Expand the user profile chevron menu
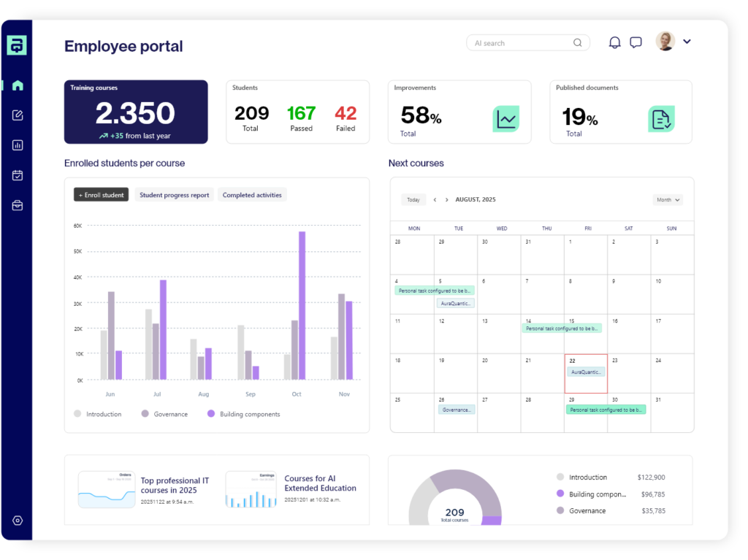This screenshot has height=560, width=748. [x=686, y=42]
